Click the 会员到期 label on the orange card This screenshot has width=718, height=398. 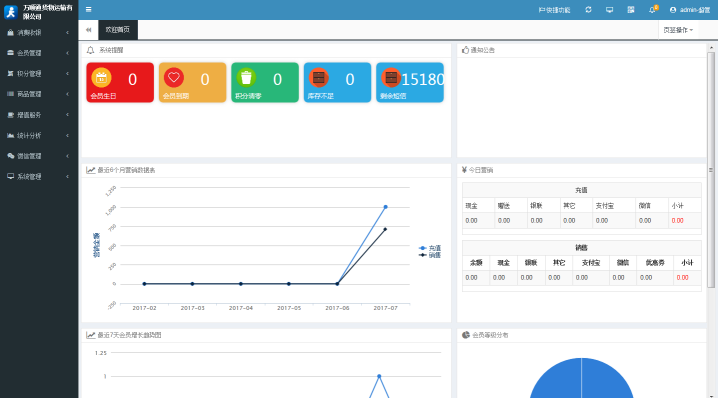click(176, 96)
